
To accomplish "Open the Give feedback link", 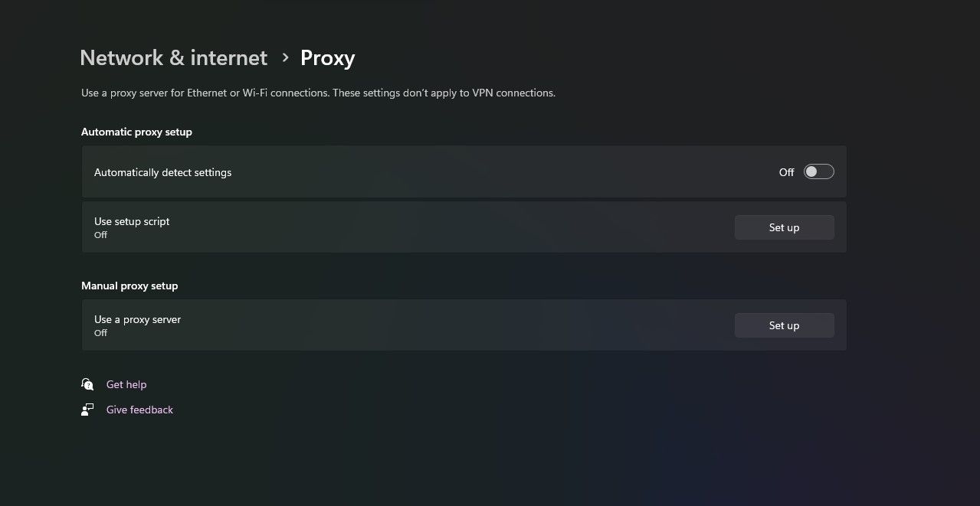I will [139, 410].
